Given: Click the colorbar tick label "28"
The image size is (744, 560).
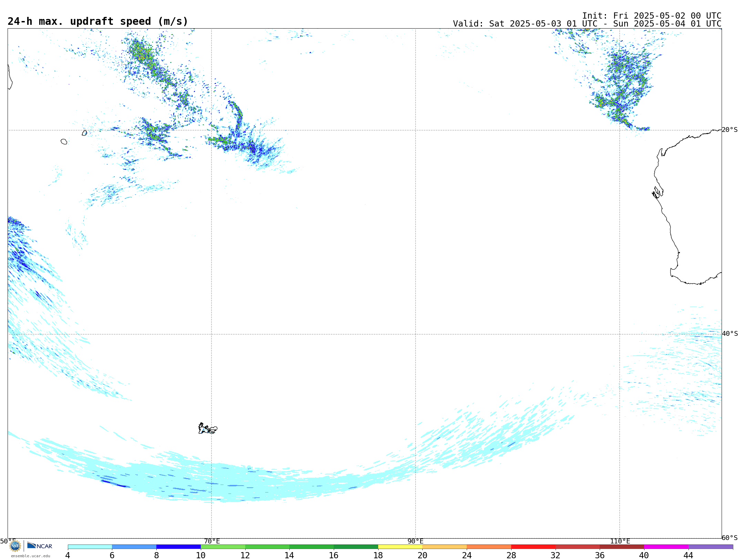Looking at the screenshot, I should [x=511, y=556].
